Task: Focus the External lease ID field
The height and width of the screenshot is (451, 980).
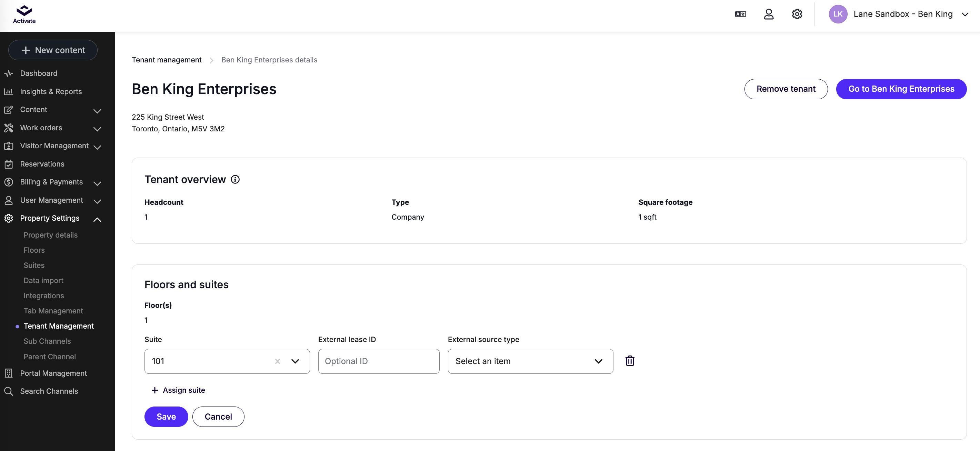Action: (x=379, y=361)
